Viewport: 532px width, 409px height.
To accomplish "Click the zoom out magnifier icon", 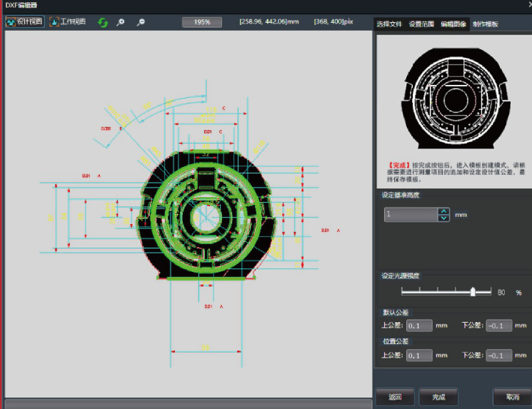I will click(x=141, y=23).
